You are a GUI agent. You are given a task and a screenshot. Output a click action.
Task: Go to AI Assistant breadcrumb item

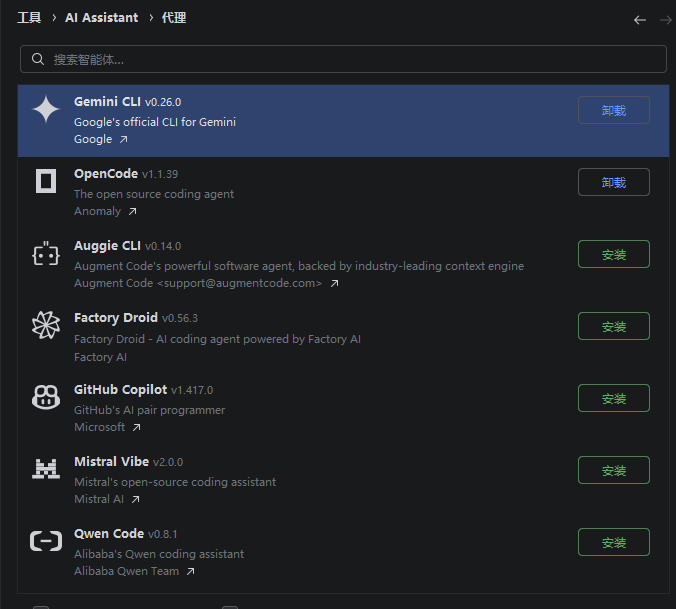(100, 18)
